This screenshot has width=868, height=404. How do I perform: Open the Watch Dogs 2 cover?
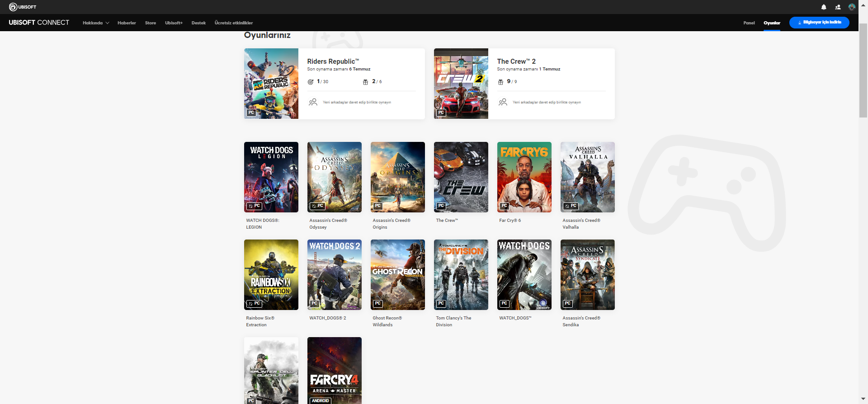pyautogui.click(x=335, y=275)
